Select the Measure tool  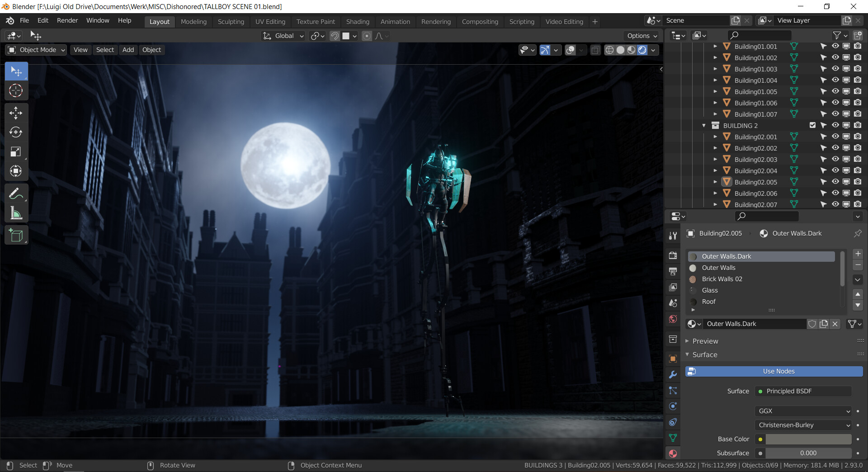coord(16,213)
